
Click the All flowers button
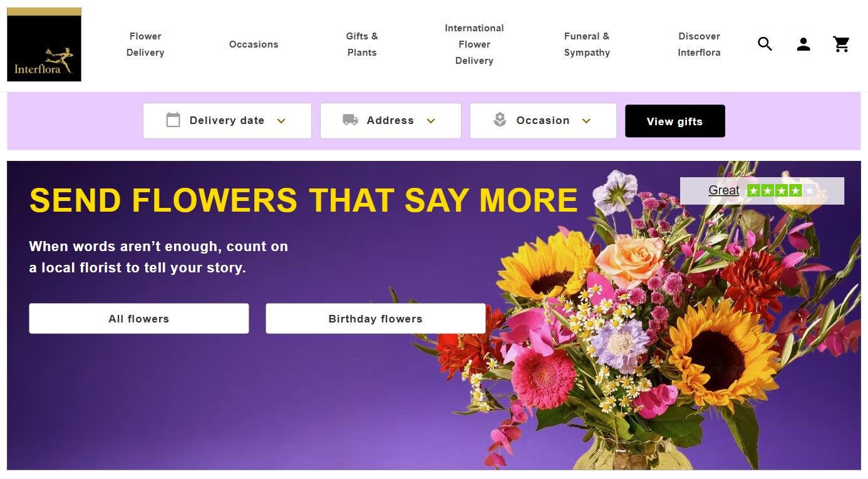click(x=139, y=319)
